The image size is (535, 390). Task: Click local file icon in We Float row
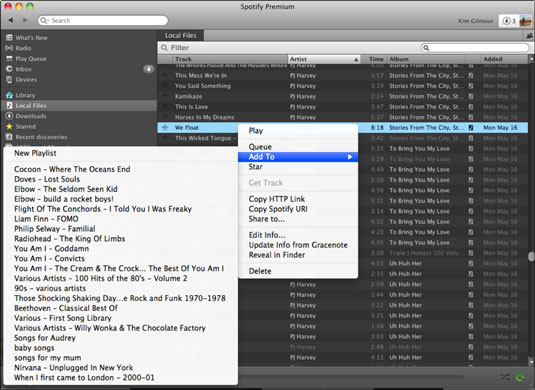coord(471,128)
